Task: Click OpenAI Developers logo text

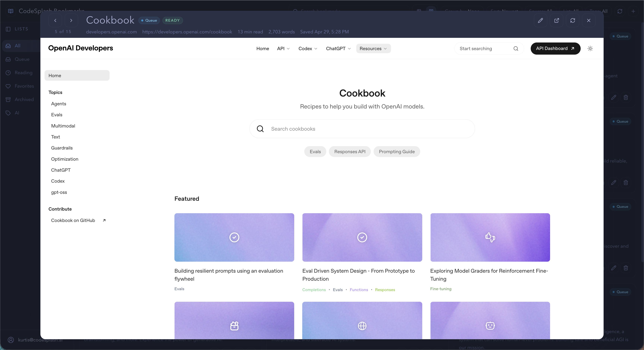Action: pos(80,48)
